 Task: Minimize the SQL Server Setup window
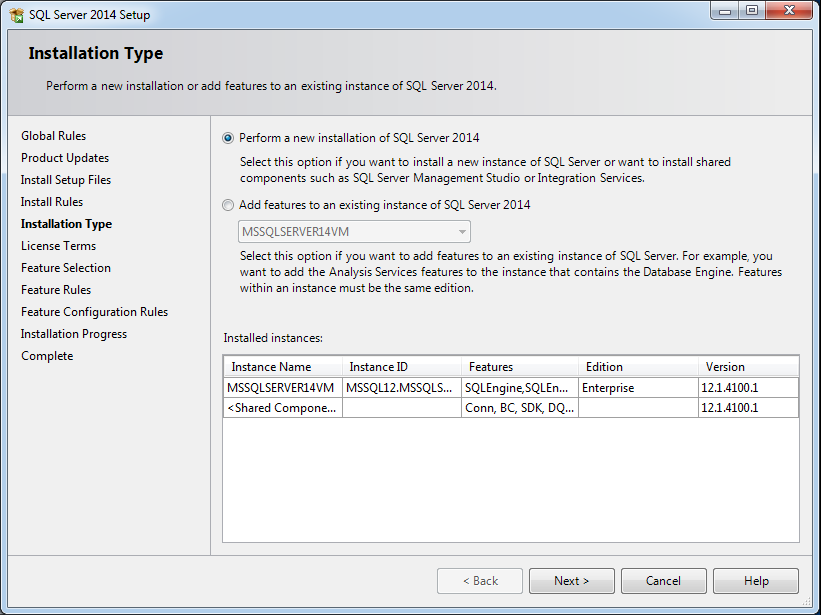[x=723, y=12]
